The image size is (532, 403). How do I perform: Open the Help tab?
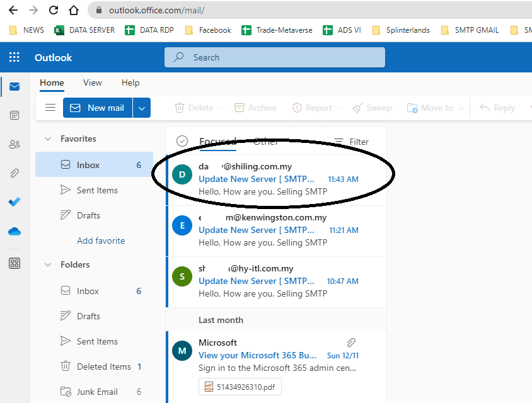click(x=130, y=82)
